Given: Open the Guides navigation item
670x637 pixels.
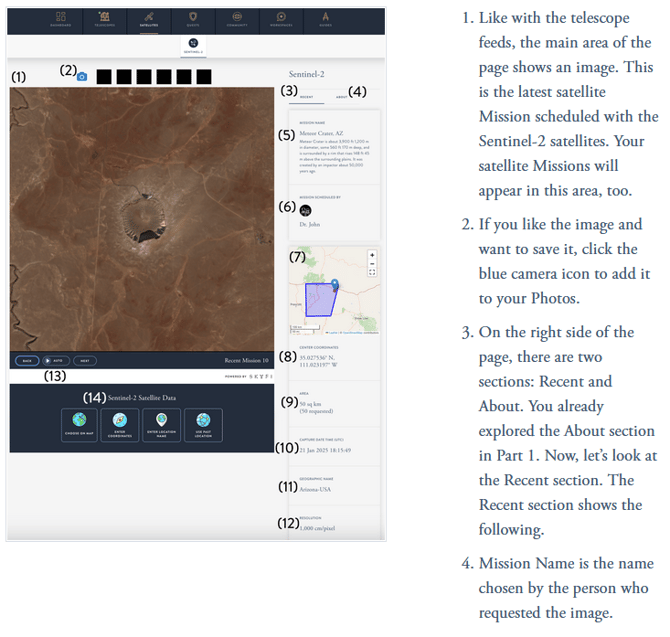Looking at the screenshot, I should click(x=326, y=20).
